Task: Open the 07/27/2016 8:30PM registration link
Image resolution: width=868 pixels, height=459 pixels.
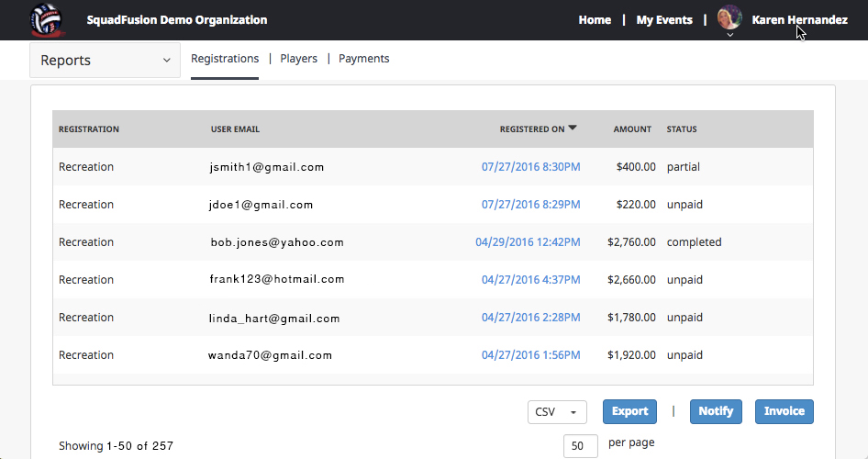Action: [530, 167]
